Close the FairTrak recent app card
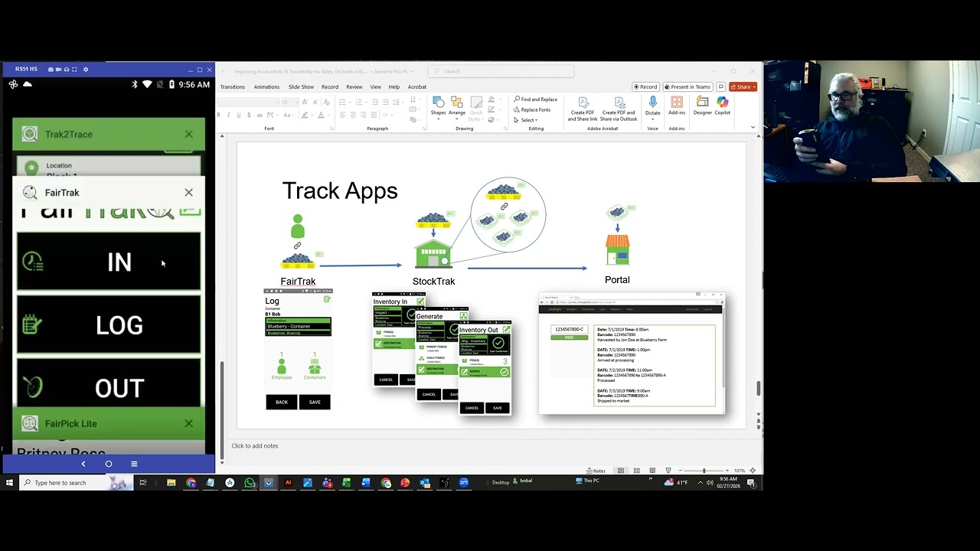980x551 pixels. point(188,192)
